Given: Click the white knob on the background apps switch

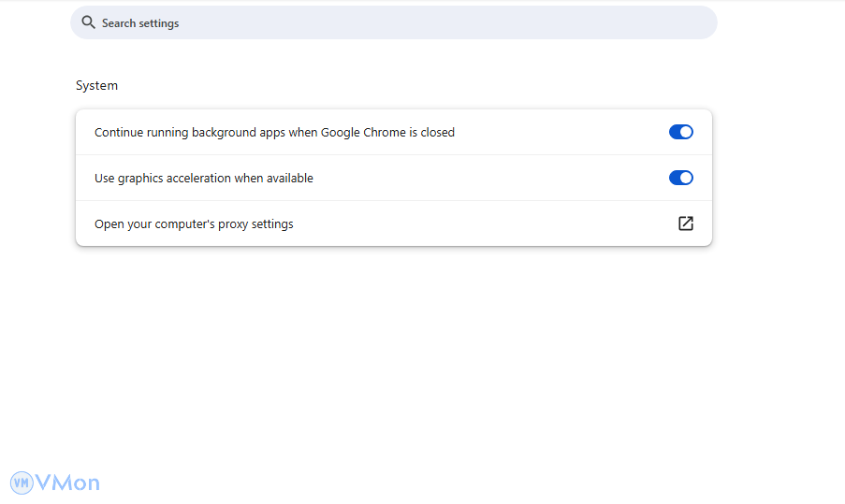Looking at the screenshot, I should (x=687, y=132).
